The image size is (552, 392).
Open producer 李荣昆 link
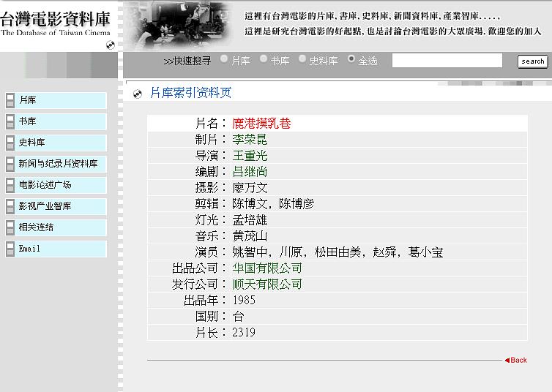pos(250,140)
